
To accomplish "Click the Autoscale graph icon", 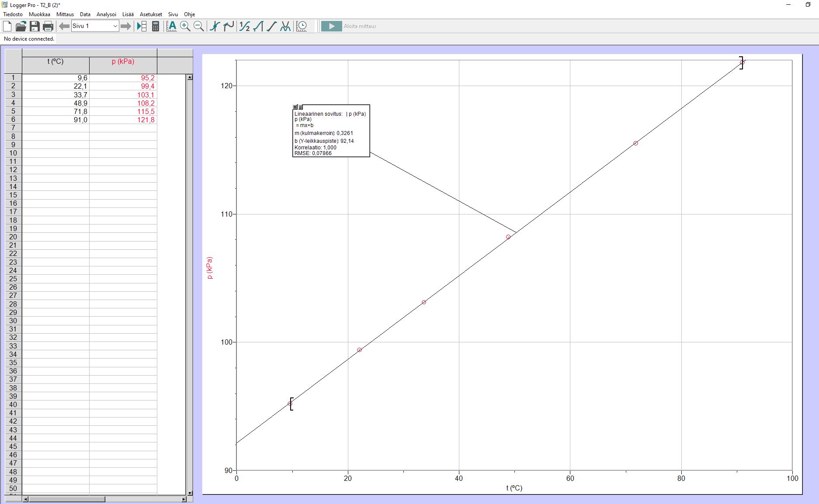I will pyautogui.click(x=172, y=26).
